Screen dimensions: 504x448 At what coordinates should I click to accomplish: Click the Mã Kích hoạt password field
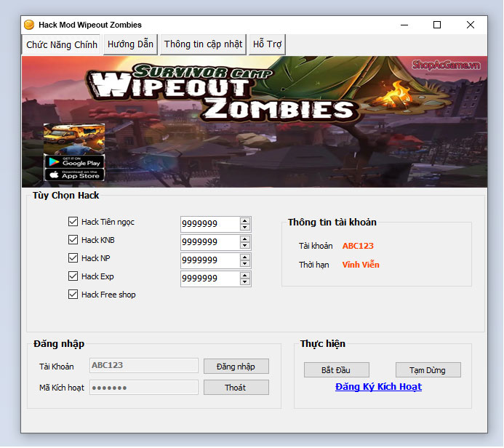point(144,387)
